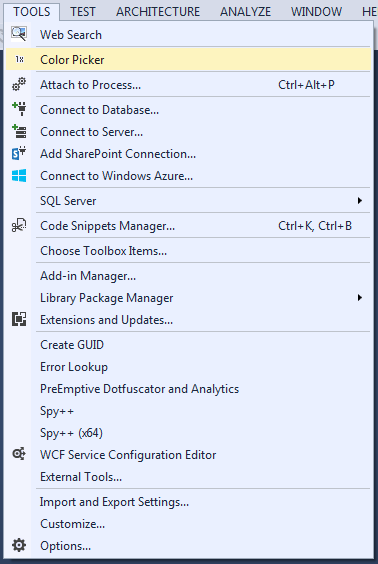Click the Options gear icon
This screenshot has height=564, width=378.
click(x=19, y=545)
